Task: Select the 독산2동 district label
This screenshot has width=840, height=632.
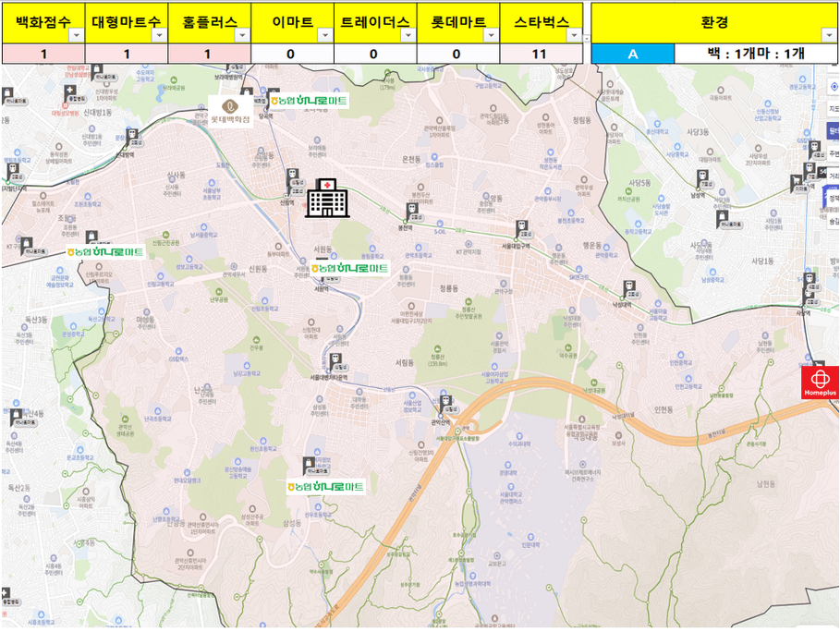Action: point(19,488)
